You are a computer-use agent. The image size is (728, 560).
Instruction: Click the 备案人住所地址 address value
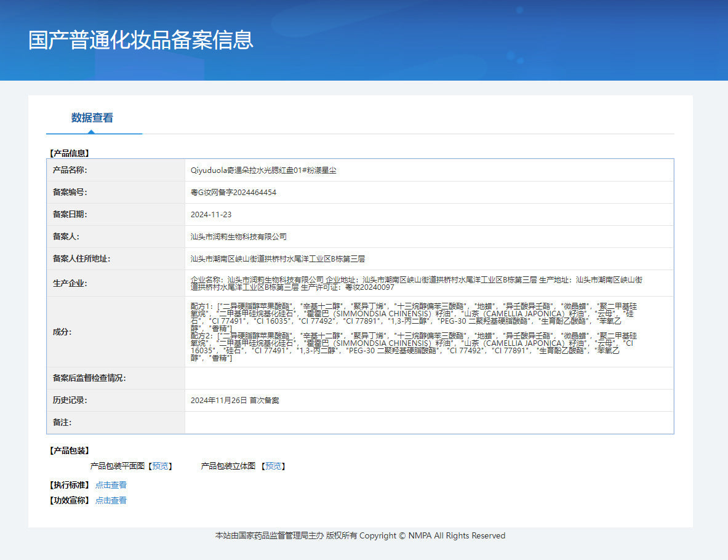278,259
